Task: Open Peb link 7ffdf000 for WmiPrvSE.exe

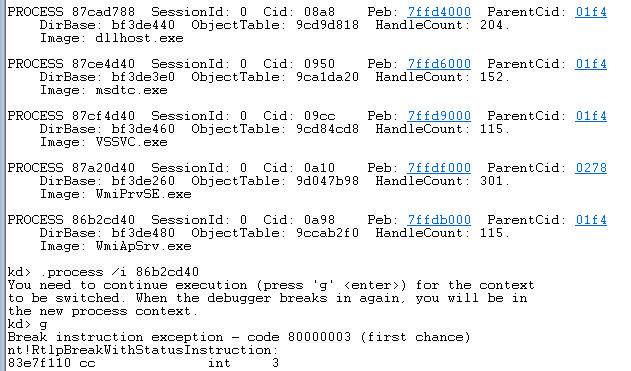Action: click(439, 168)
